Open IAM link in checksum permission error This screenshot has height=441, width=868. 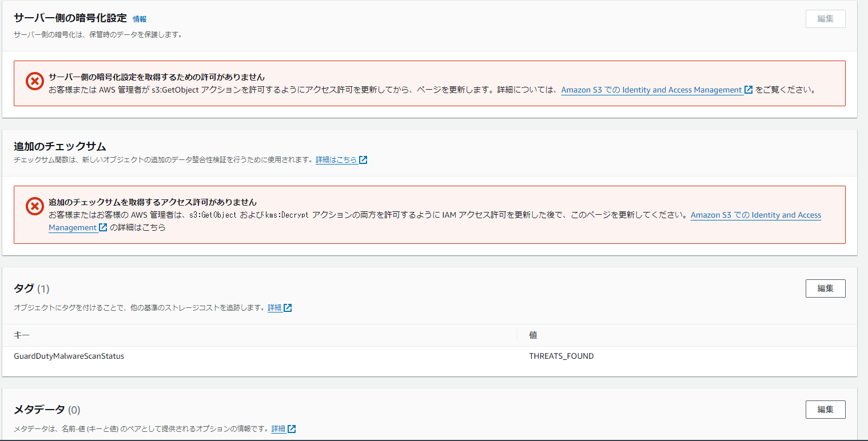pos(756,215)
